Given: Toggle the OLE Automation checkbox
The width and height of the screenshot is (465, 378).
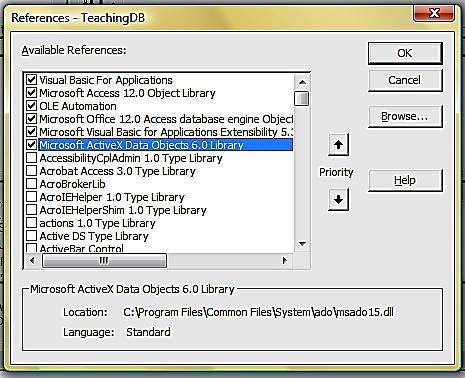Looking at the screenshot, I should point(31,106).
